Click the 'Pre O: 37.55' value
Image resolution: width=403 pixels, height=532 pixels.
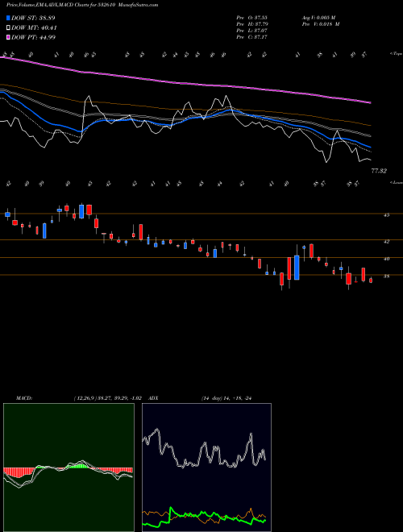[x=252, y=18]
